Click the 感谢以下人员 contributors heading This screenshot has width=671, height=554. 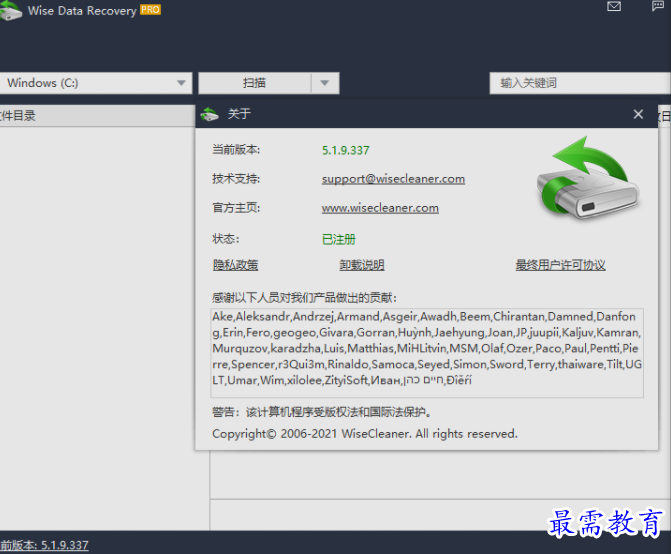click(304, 298)
